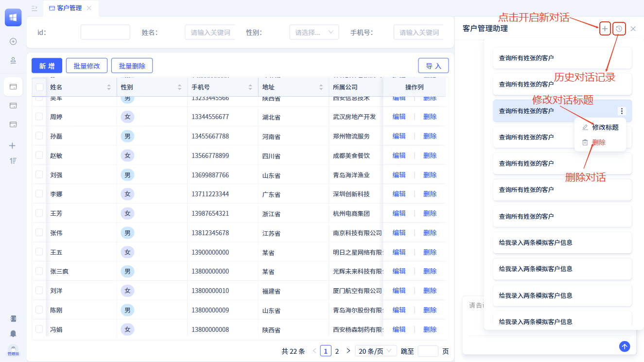Check the row checkbox for 赵敏

39,155
